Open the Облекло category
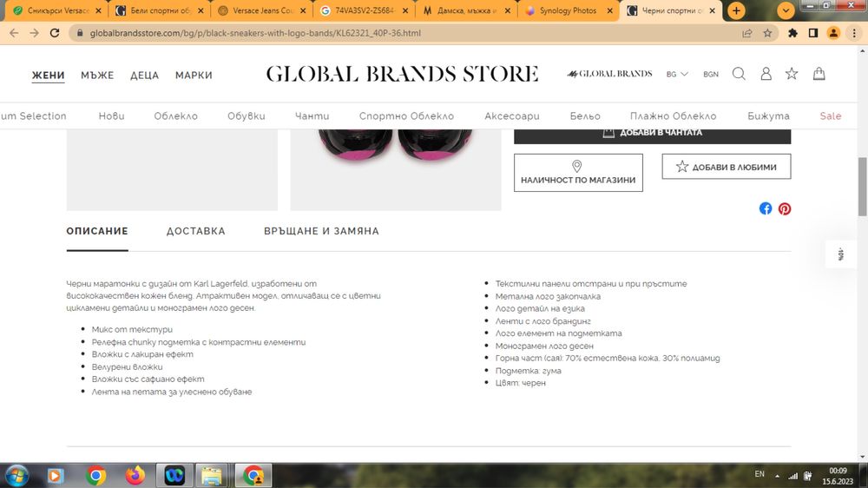 click(x=175, y=115)
